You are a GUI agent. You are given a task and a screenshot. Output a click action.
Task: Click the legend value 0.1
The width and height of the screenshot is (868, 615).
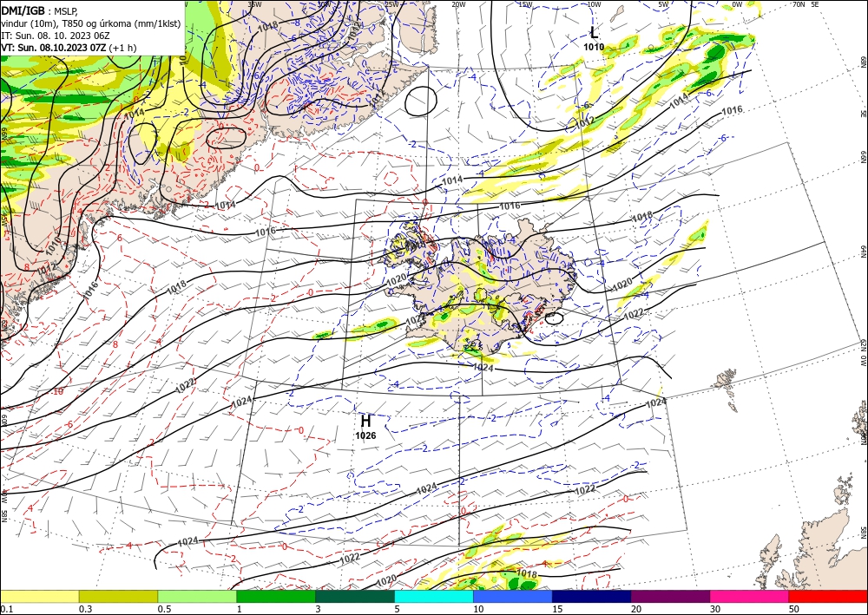click(5, 609)
